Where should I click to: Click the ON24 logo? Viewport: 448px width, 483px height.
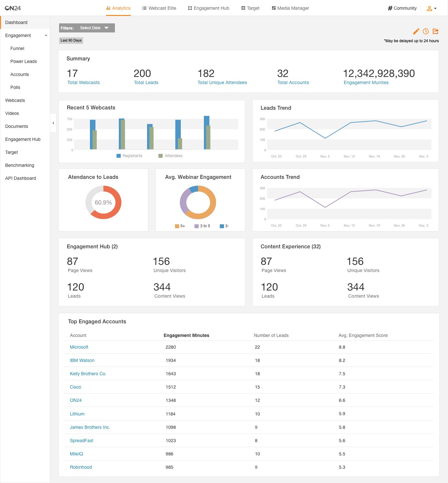click(13, 8)
